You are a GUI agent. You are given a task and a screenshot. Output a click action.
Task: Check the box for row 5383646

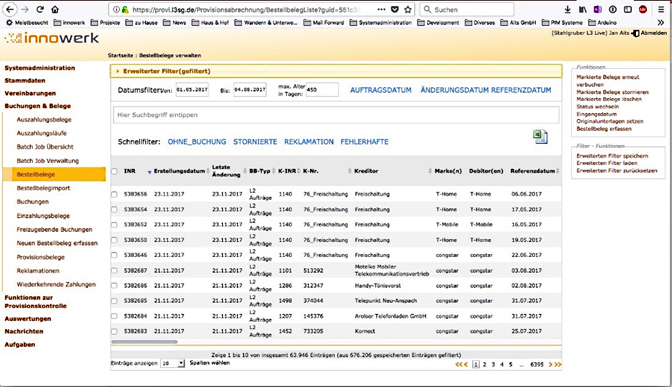tap(114, 255)
